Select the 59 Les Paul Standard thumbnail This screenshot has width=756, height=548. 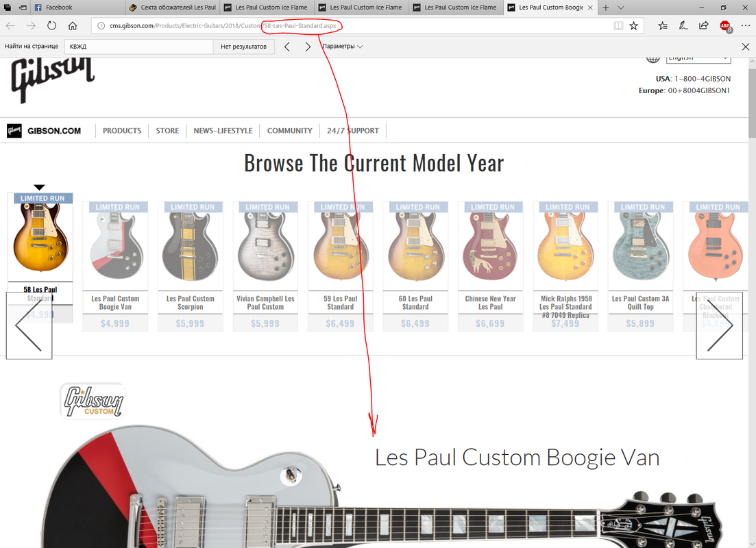(341, 266)
